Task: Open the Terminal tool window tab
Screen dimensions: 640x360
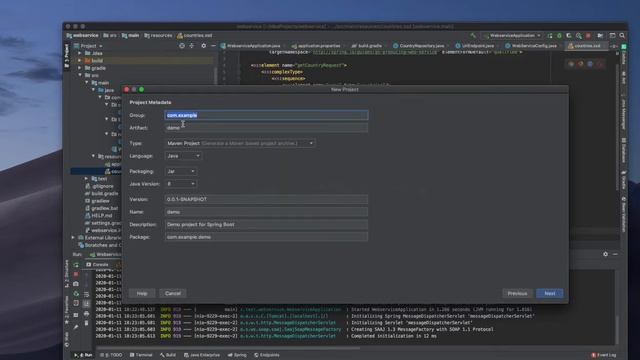Action: pyautogui.click(x=141, y=355)
